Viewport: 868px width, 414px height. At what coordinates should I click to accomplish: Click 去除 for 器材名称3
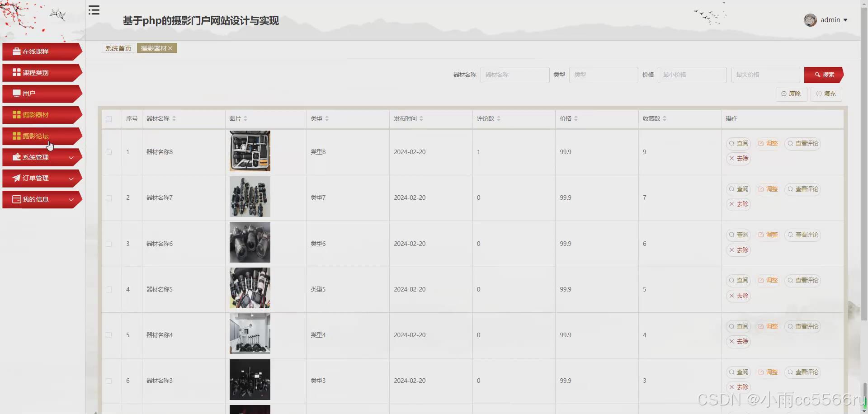739,387
